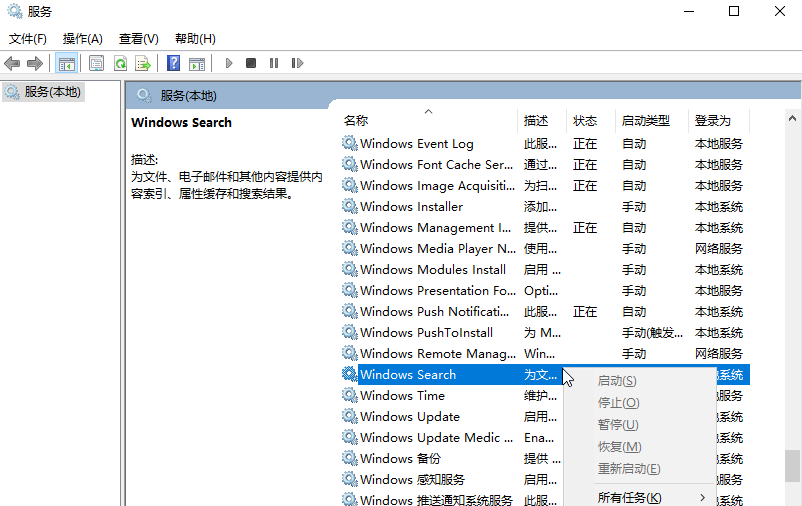Image resolution: width=802 pixels, height=506 pixels.
Task: Sort the list by 启动类型 column
Action: click(645, 120)
